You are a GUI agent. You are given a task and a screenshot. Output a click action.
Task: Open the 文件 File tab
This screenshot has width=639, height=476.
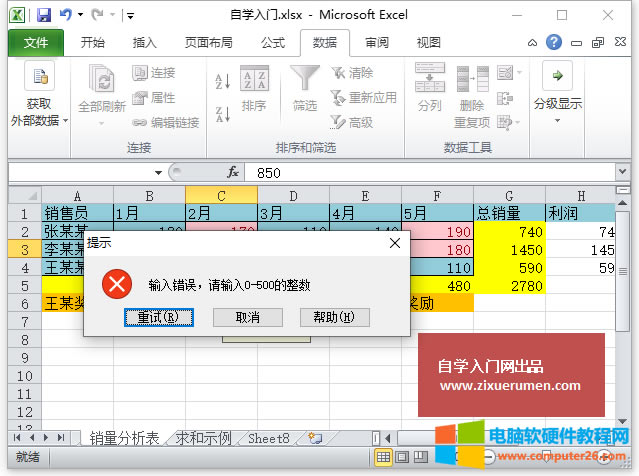tap(36, 43)
